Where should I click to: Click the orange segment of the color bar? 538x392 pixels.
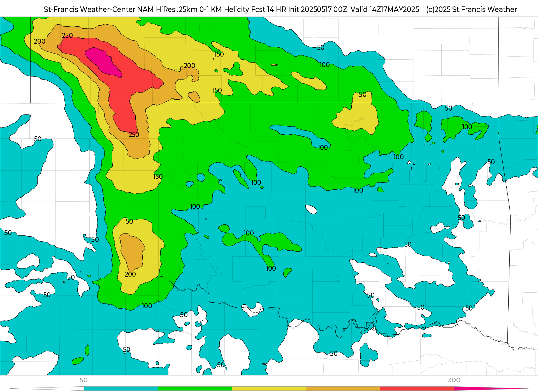click(343, 388)
